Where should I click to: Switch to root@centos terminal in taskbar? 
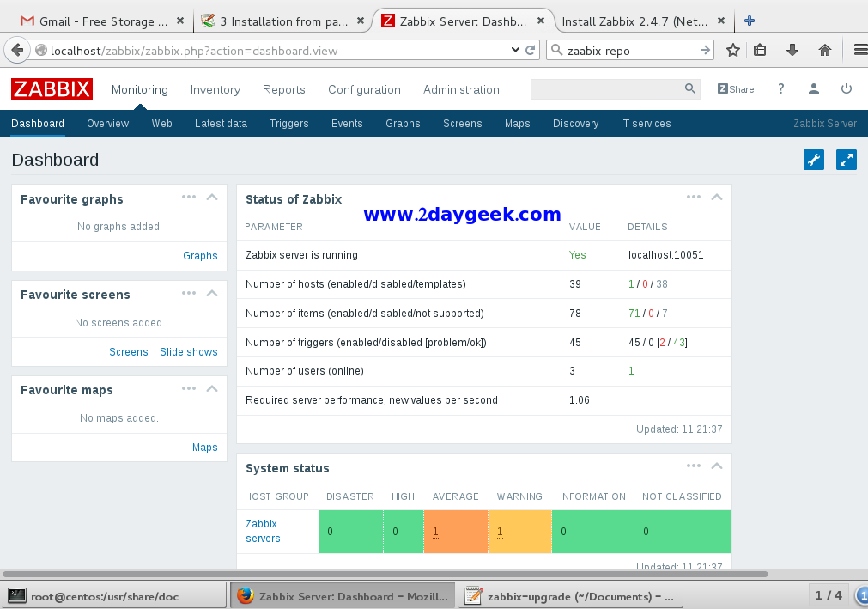pyautogui.click(x=114, y=596)
